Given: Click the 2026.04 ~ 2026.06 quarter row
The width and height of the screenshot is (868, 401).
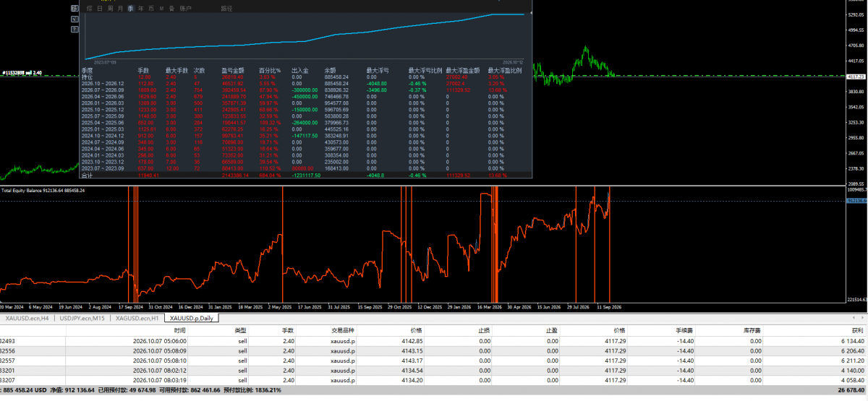Looking at the screenshot, I should 305,96.
